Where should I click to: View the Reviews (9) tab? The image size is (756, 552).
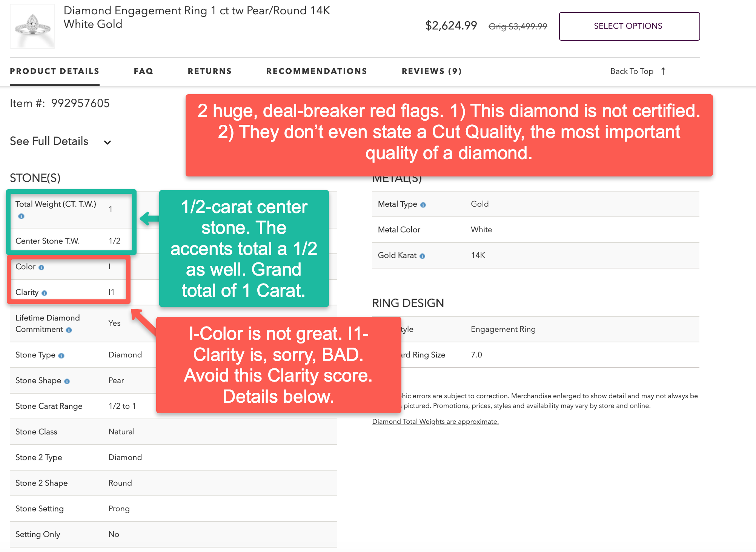432,71
